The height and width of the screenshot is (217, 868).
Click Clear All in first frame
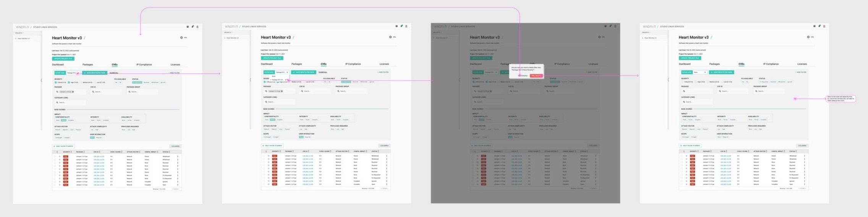pos(114,73)
